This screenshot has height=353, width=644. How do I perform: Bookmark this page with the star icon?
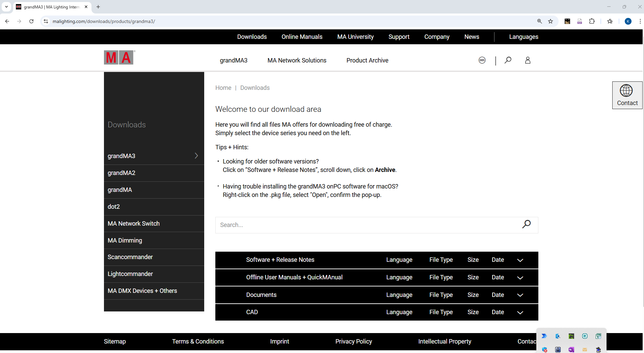(x=551, y=21)
